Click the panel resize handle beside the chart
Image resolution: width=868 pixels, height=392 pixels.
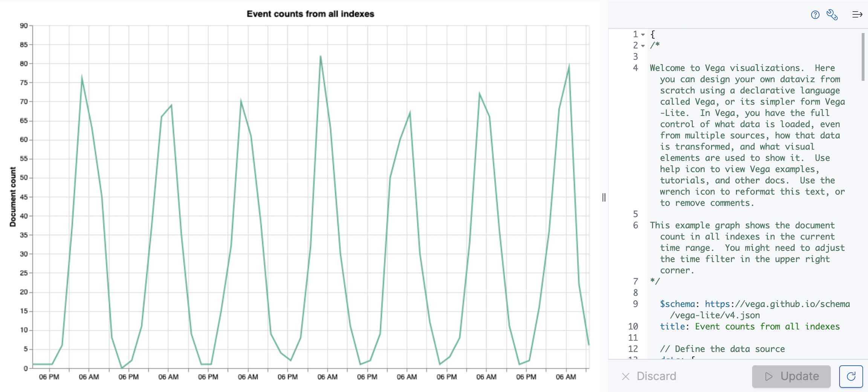click(604, 197)
